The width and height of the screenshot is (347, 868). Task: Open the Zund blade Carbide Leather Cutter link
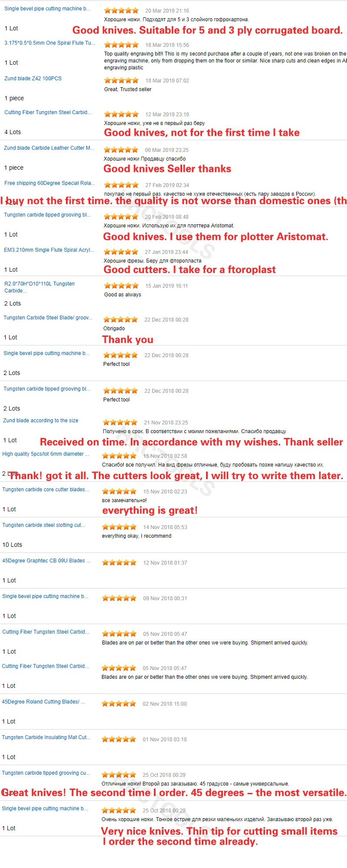click(x=49, y=148)
